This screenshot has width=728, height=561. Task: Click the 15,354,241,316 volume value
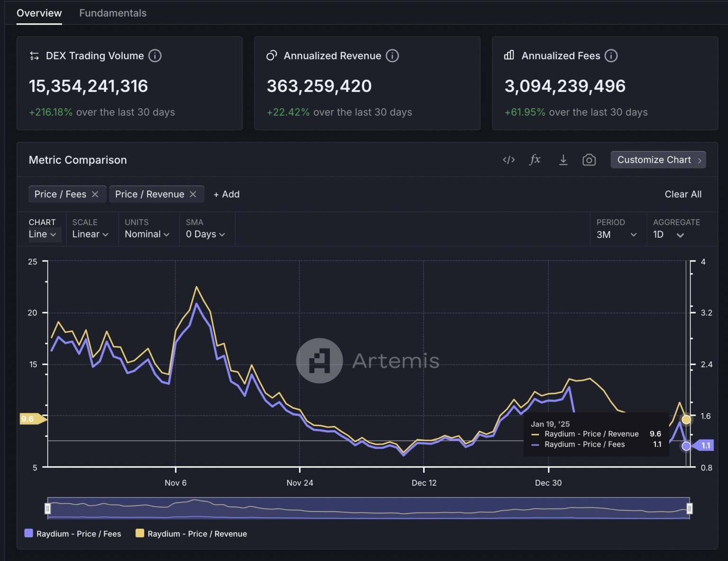pos(88,86)
